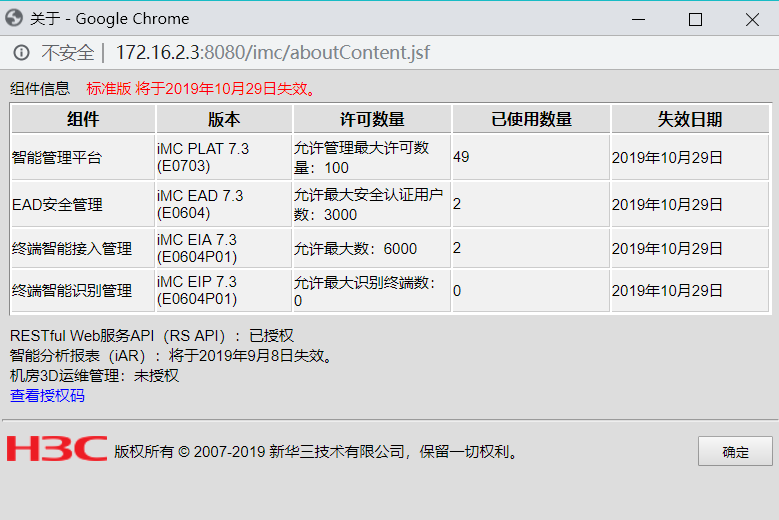Image resolution: width=779 pixels, height=520 pixels.
Task: Click the 确定 button
Action: point(735,451)
